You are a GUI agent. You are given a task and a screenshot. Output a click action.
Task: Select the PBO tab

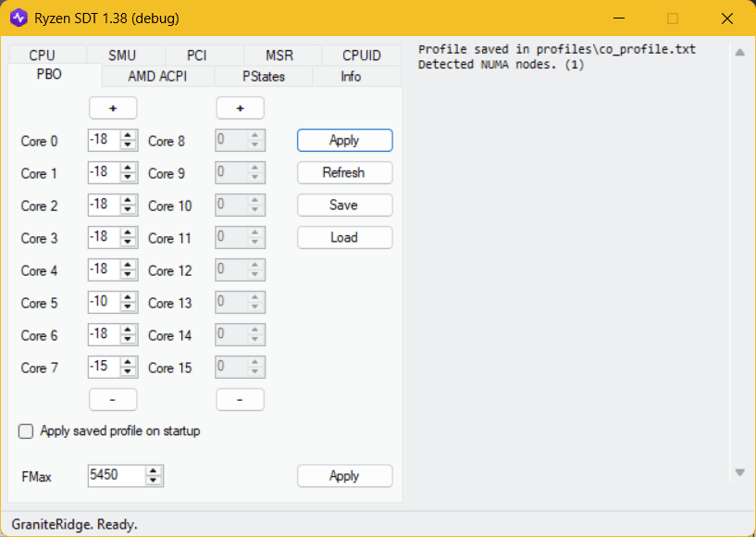[55, 75]
